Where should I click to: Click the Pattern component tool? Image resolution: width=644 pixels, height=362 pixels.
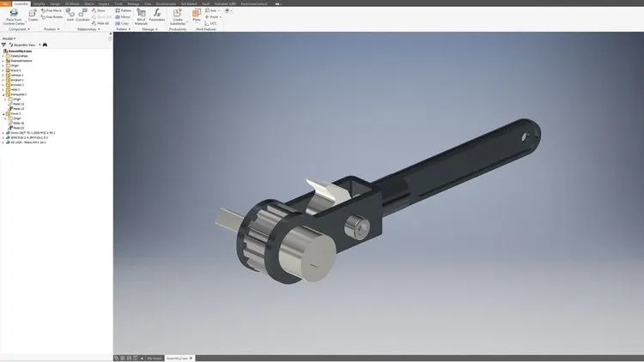[123, 10]
